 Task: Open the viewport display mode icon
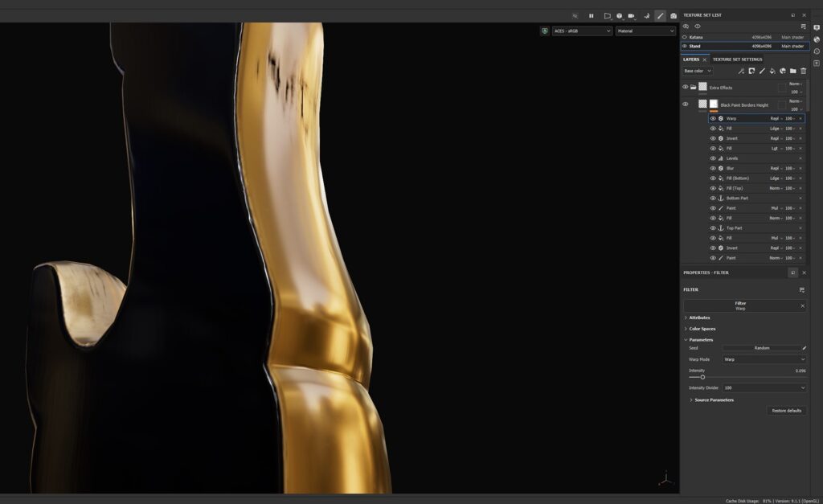pyautogui.click(x=608, y=16)
